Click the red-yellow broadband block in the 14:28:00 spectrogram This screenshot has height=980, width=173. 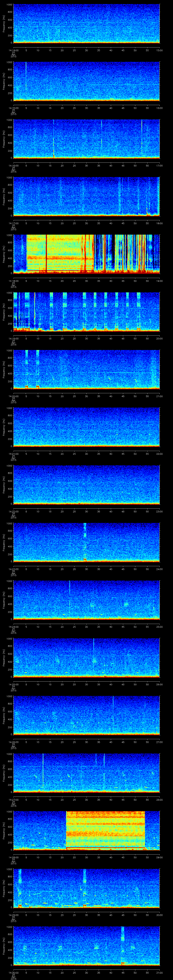tap(106, 831)
